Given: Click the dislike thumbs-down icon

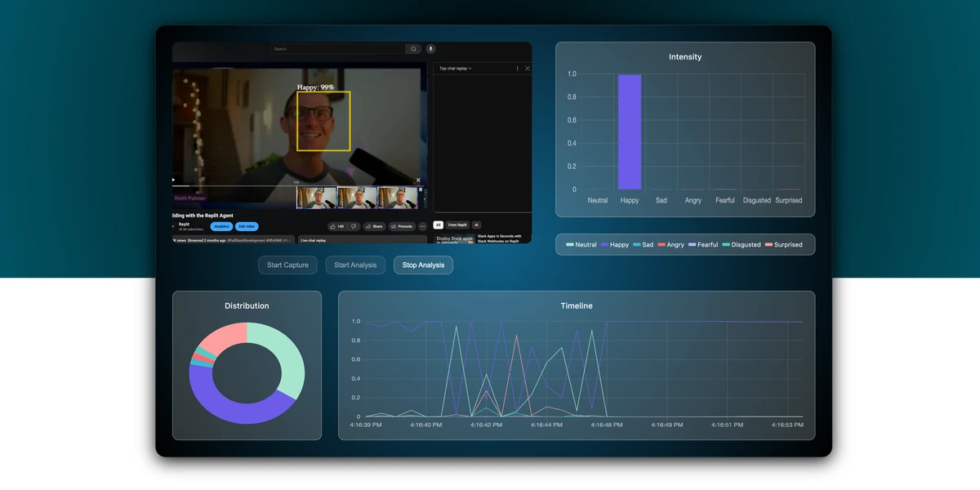Looking at the screenshot, I should [x=353, y=226].
